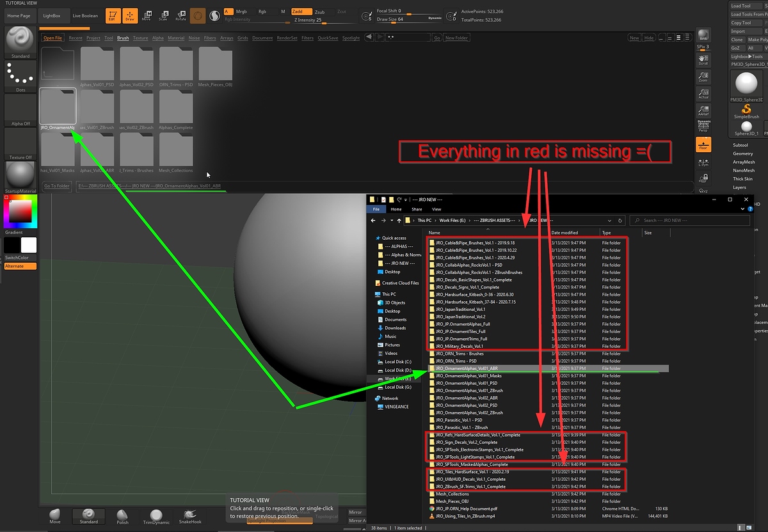This screenshot has width=768, height=532.
Task: Expand Quick access in Explorer sidebar
Action: (394, 238)
